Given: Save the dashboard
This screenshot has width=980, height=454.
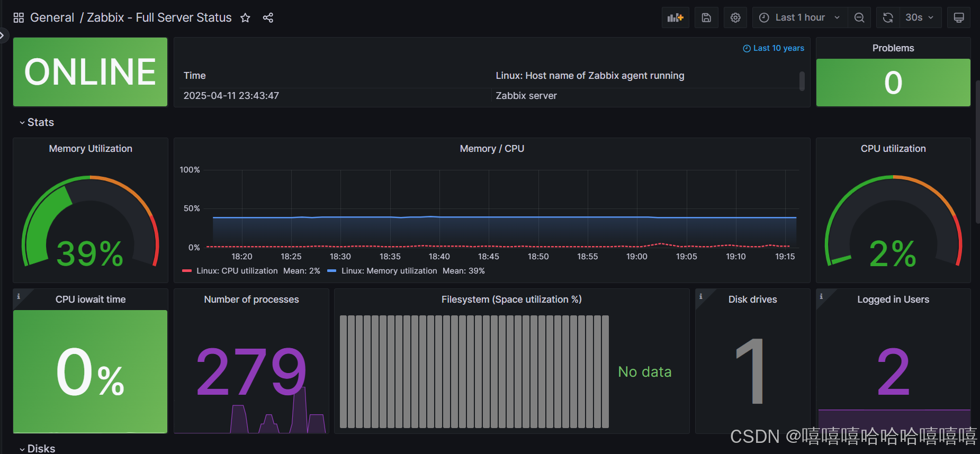Looking at the screenshot, I should [706, 17].
